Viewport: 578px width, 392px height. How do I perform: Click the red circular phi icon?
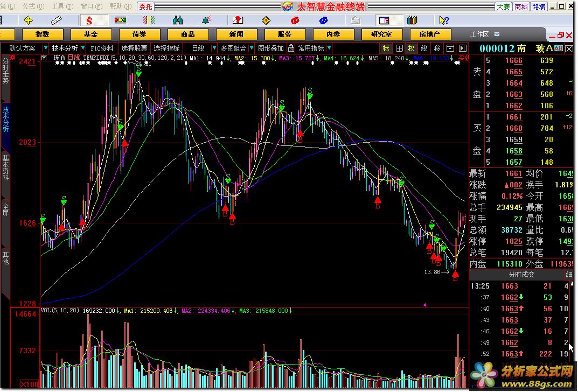[x=295, y=20]
